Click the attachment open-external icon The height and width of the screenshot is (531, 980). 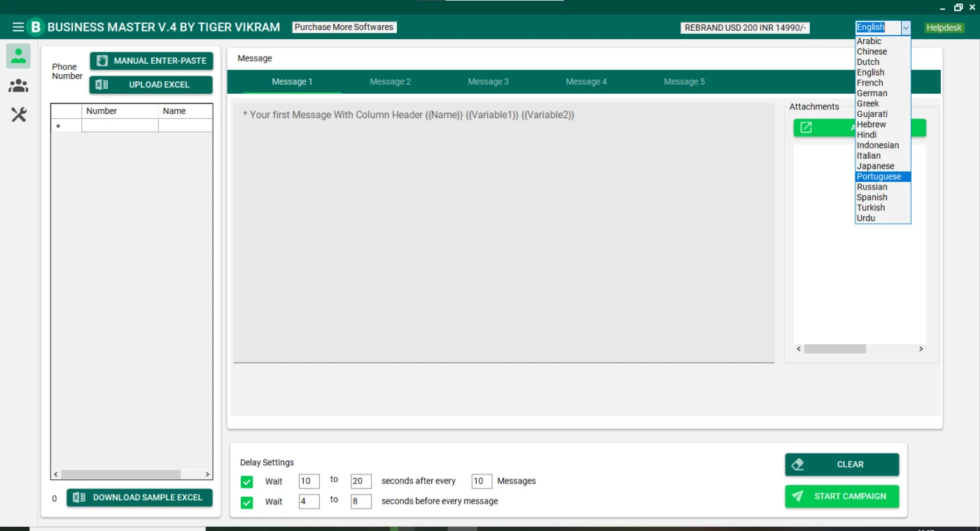[806, 127]
